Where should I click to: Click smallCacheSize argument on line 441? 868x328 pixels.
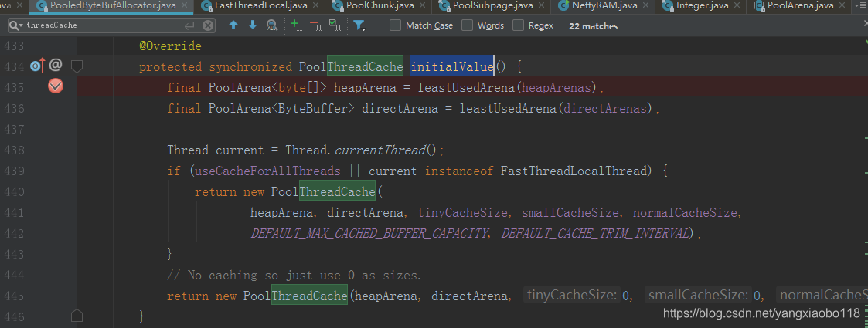(x=570, y=213)
